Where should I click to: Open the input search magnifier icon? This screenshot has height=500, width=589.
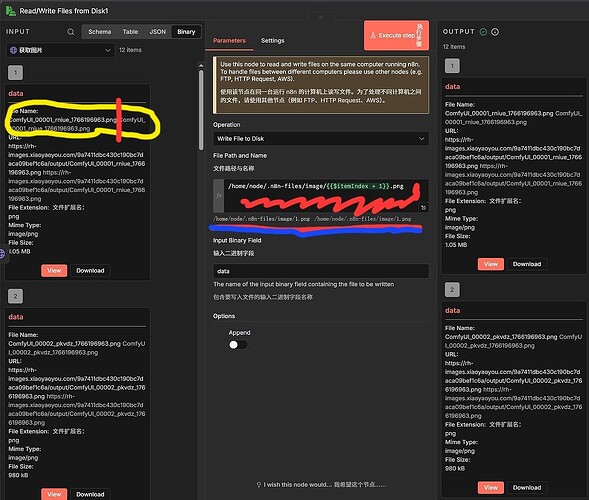[x=71, y=32]
